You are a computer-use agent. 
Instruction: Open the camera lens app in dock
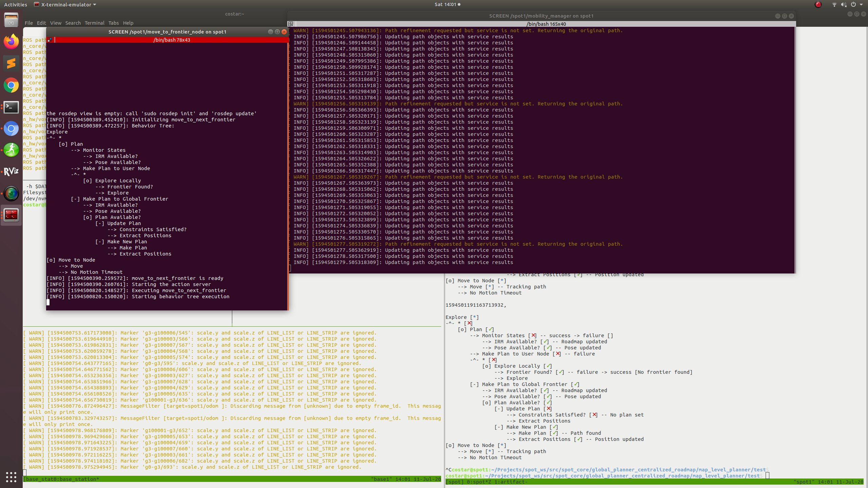(x=11, y=194)
